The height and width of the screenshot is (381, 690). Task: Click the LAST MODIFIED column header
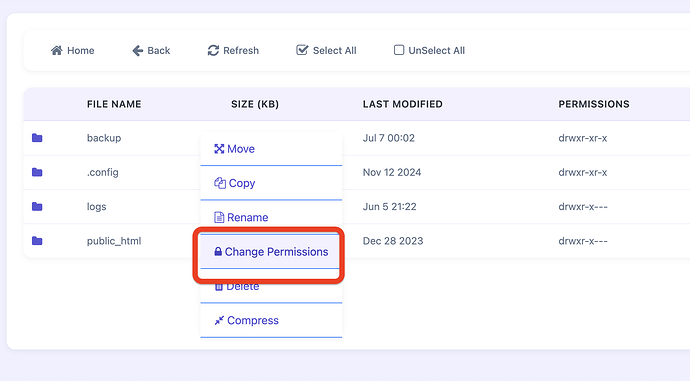(403, 104)
